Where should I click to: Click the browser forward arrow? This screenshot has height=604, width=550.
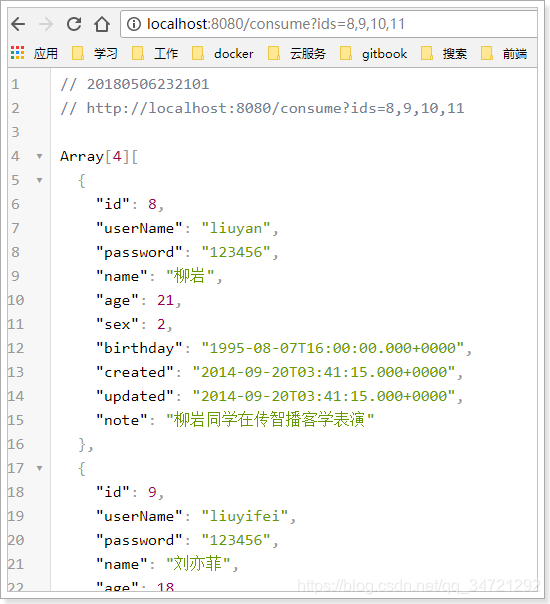[46, 24]
